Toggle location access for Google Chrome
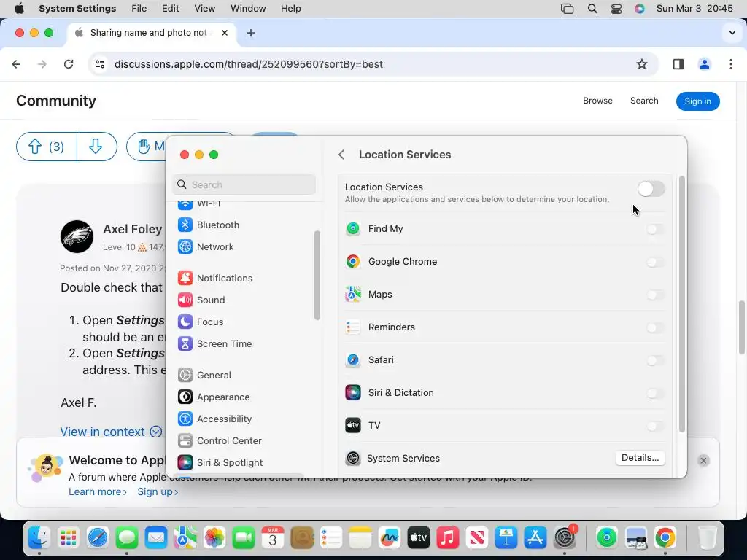747x560 pixels. tap(656, 262)
